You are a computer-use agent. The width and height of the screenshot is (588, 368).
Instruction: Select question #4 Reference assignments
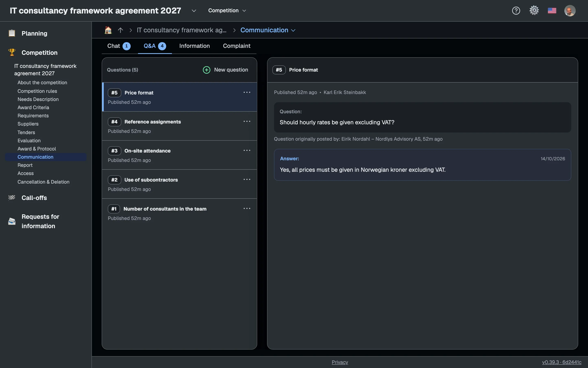click(x=179, y=126)
